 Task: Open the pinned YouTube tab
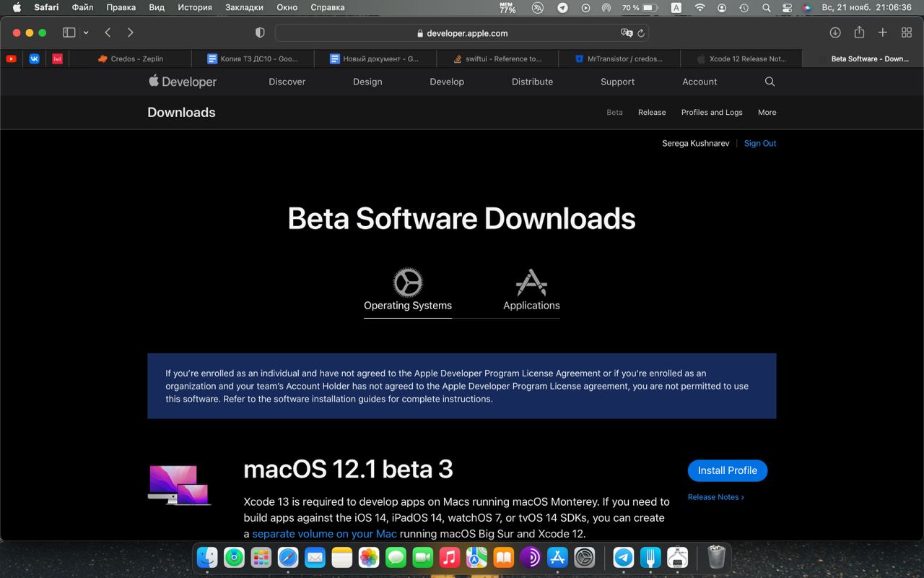(12, 59)
